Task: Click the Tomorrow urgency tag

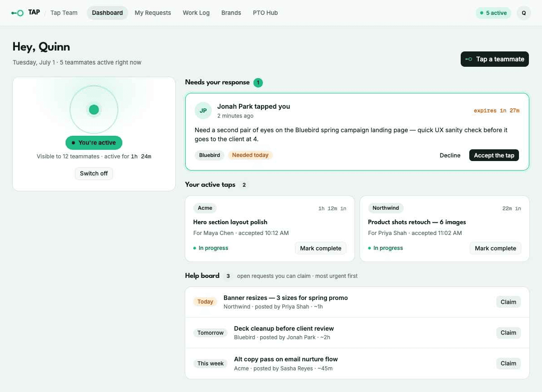Action: (210, 332)
